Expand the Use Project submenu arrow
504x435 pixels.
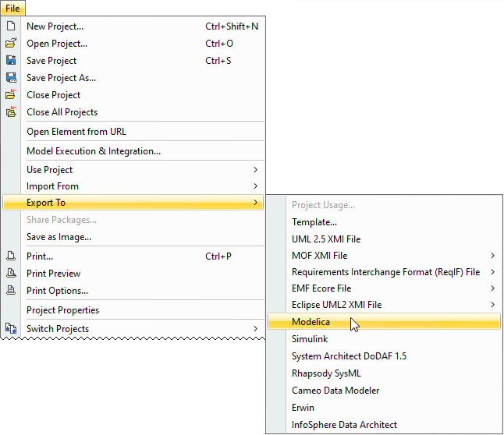pyautogui.click(x=255, y=169)
